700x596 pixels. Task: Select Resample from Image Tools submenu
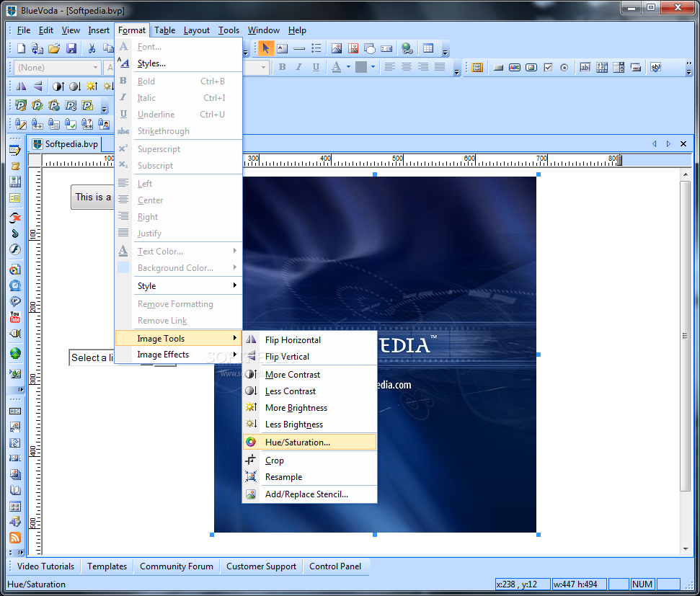click(310, 477)
